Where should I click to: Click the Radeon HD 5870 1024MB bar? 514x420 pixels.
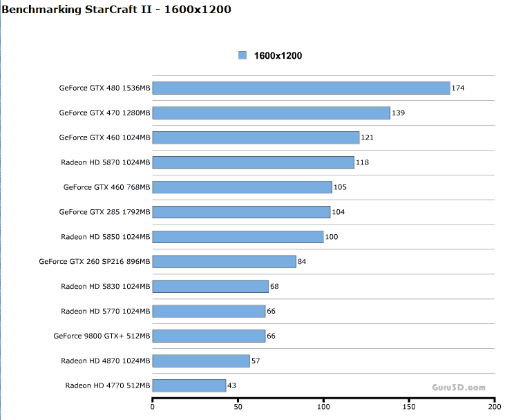(254, 162)
